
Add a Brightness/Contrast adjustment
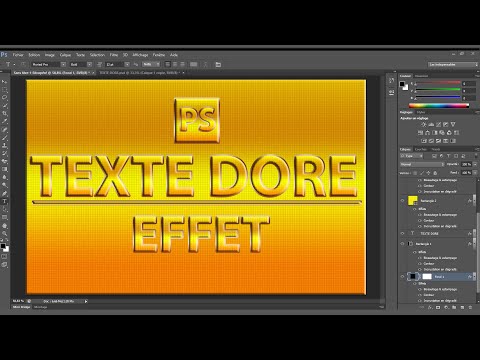[x=424, y=124]
